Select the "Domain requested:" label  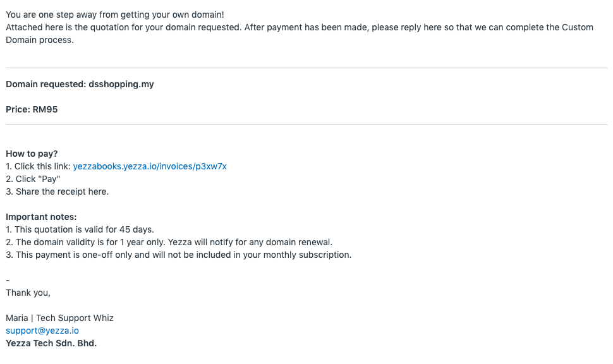(x=46, y=84)
